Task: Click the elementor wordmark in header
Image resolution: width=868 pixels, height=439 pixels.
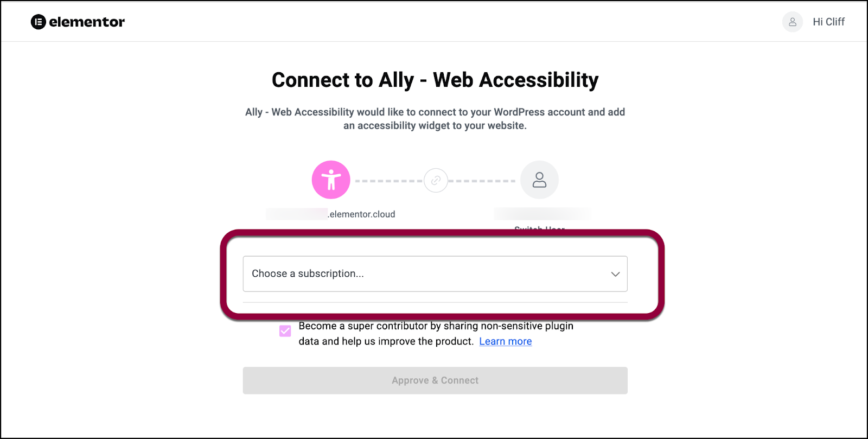Action: pos(87,22)
